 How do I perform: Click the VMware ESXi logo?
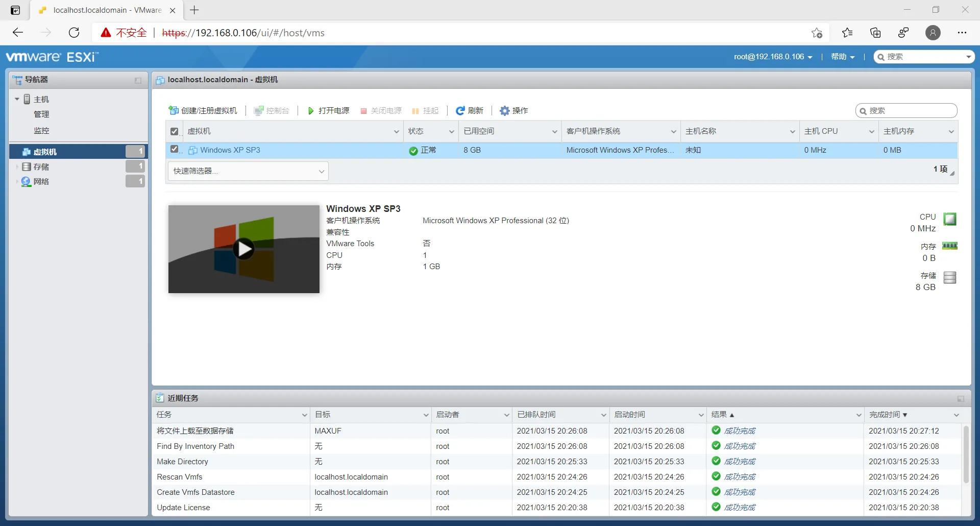click(52, 57)
